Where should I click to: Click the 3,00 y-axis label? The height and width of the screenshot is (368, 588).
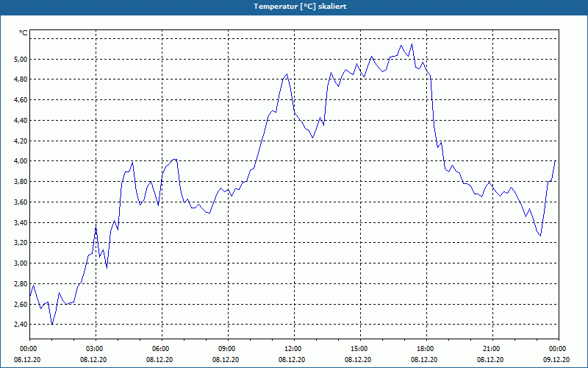pyautogui.click(x=21, y=263)
